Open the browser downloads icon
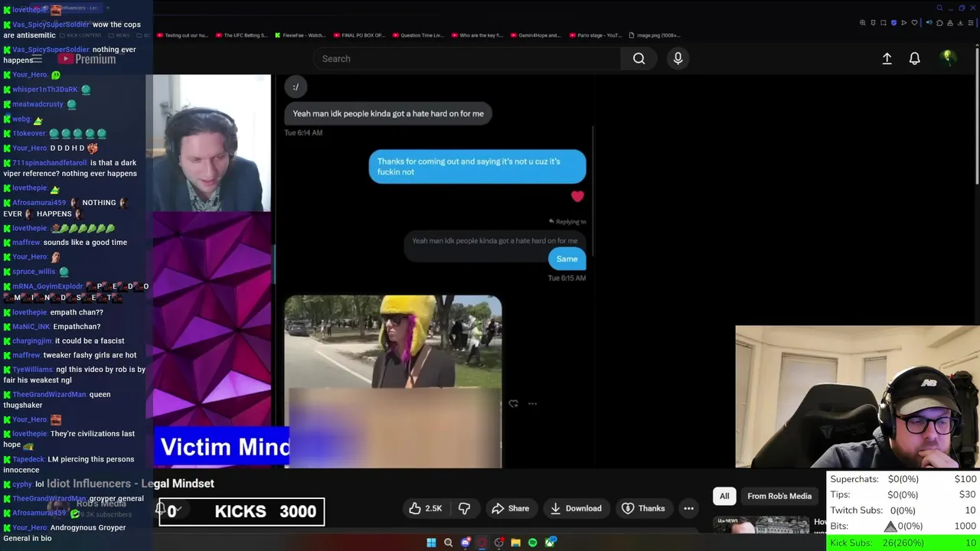The height and width of the screenshot is (551, 980). tap(960, 23)
